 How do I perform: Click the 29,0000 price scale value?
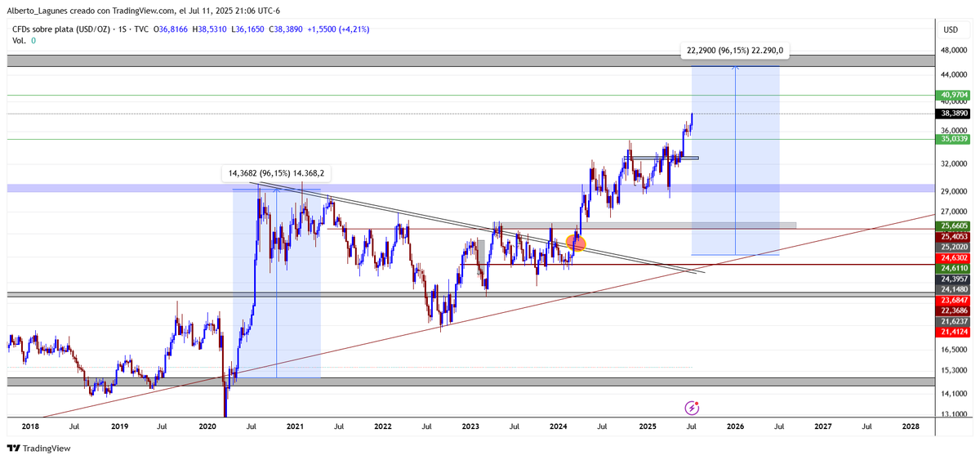click(x=955, y=191)
